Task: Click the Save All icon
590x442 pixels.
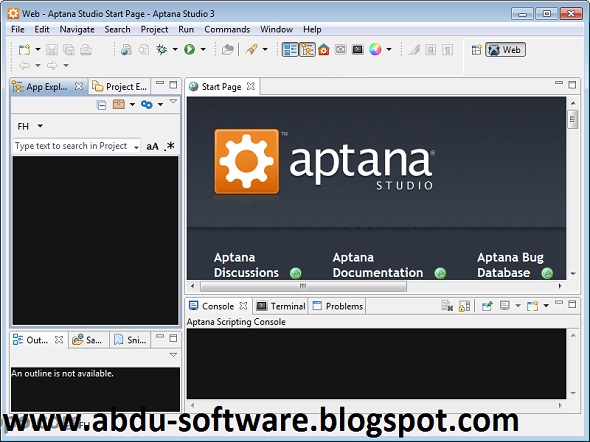Action: [69, 50]
